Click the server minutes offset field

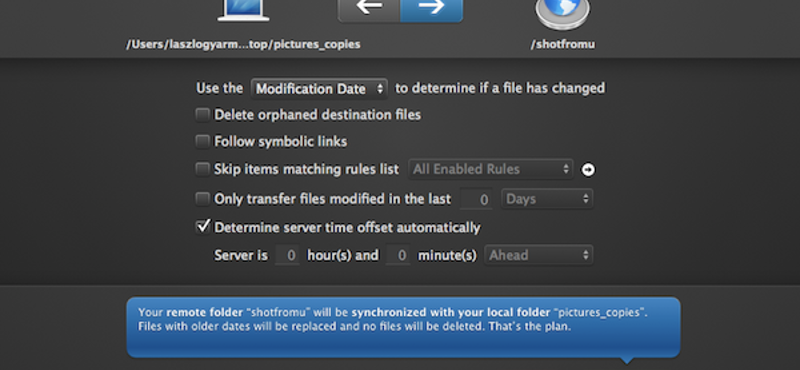[x=398, y=255]
